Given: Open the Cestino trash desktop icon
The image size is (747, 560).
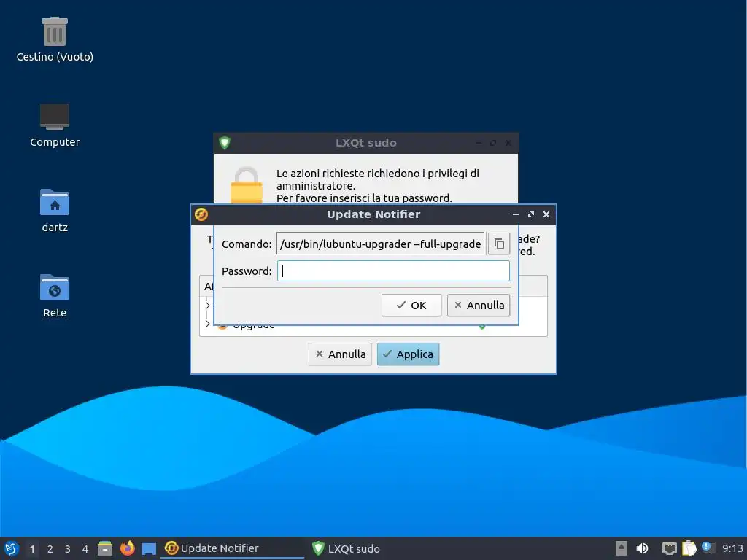Looking at the screenshot, I should pos(54,40).
